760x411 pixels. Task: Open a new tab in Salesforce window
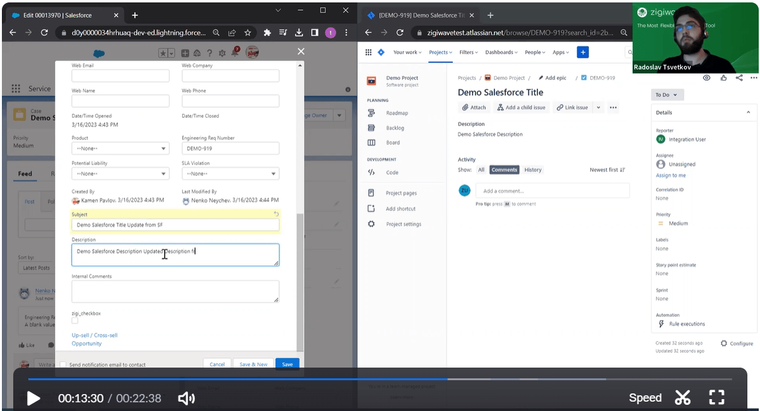click(x=135, y=15)
